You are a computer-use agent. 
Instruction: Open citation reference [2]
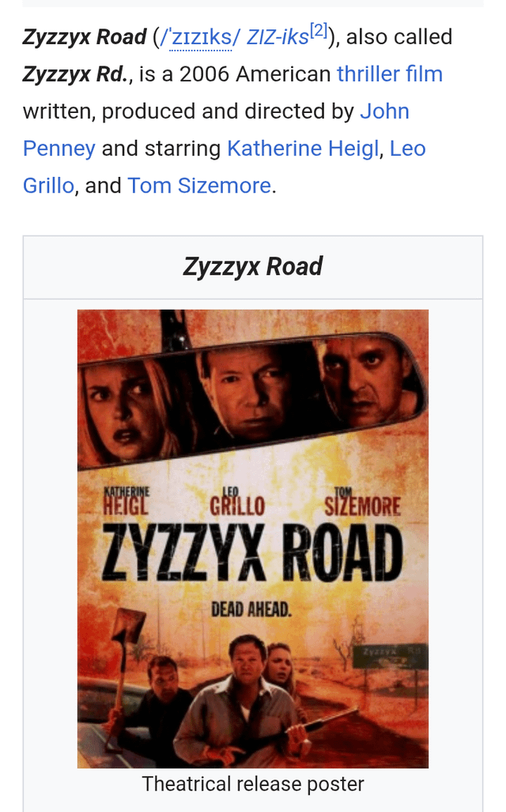pyautogui.click(x=319, y=31)
